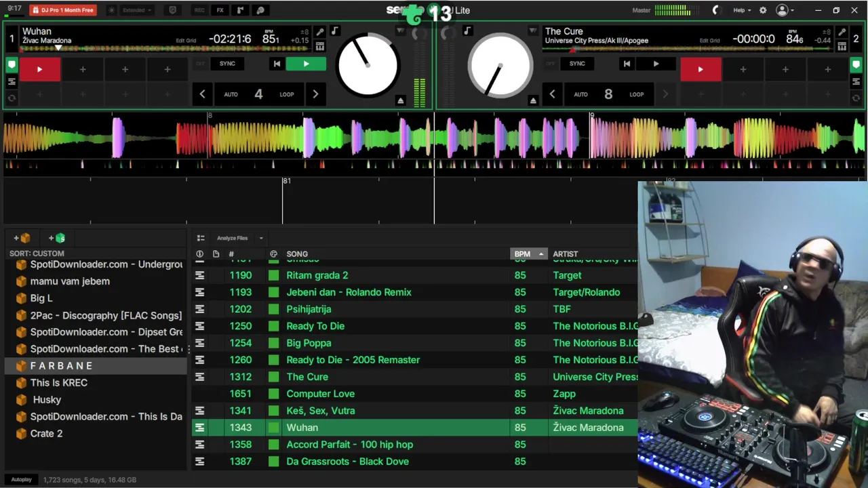This screenshot has width=868, height=488.
Task: Eject track from deck 2
Action: point(533,100)
